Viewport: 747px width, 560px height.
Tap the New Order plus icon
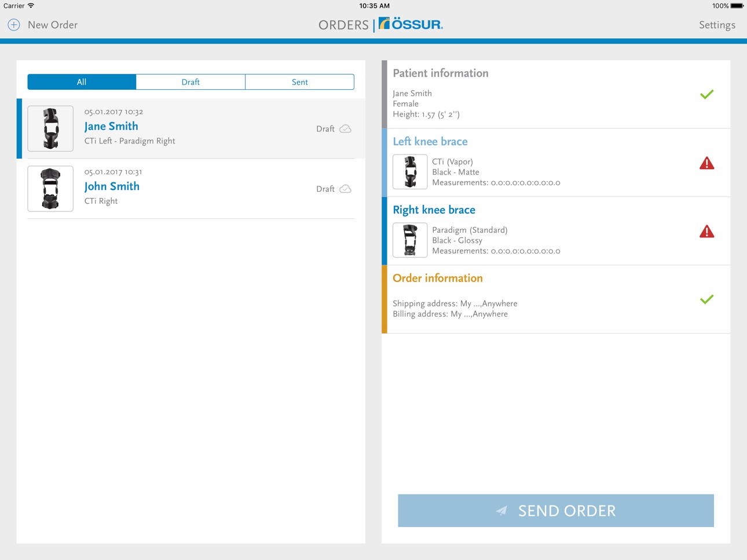[14, 25]
